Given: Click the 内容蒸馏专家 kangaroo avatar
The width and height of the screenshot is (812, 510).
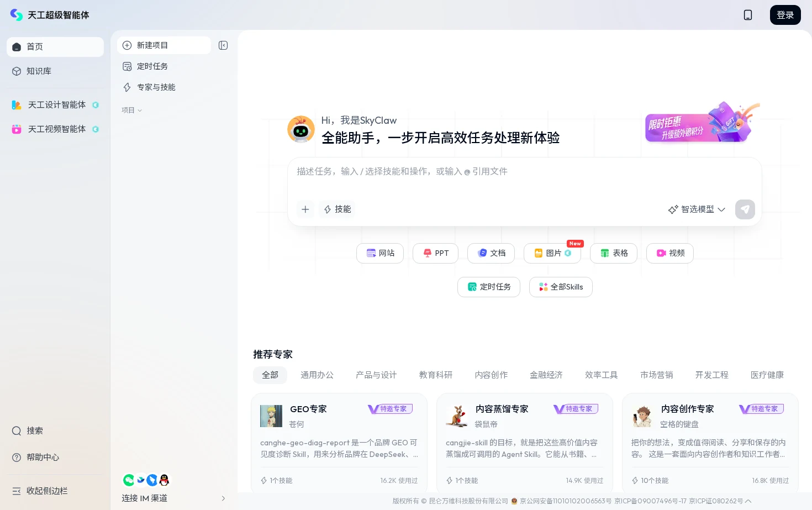Looking at the screenshot, I should (457, 416).
